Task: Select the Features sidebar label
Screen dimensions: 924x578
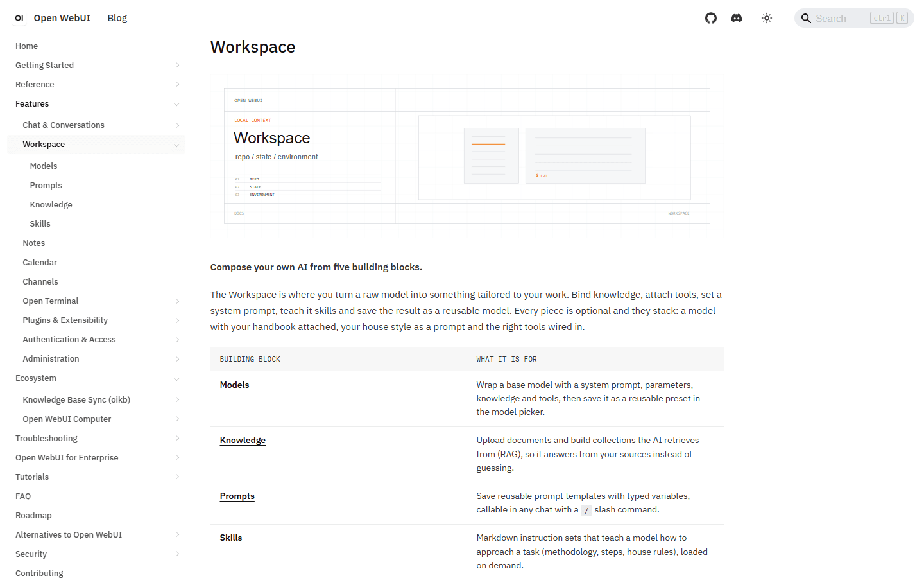Action: [x=32, y=103]
